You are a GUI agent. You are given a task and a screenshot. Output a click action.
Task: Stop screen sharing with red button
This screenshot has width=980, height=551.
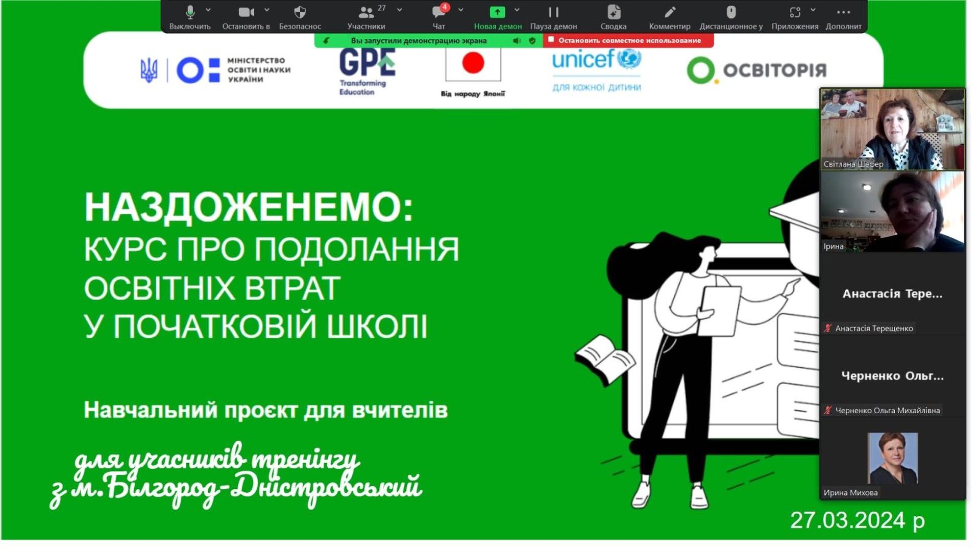(x=629, y=40)
